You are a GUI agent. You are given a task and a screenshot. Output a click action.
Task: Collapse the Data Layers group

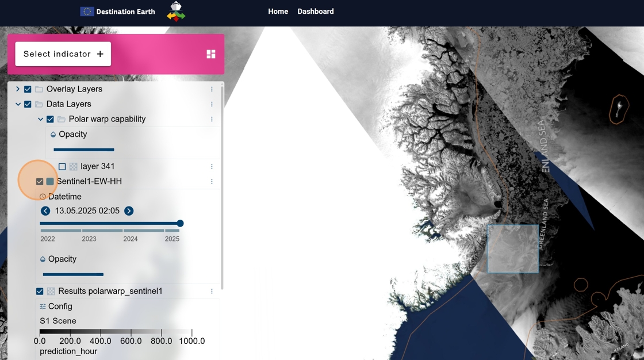pyautogui.click(x=18, y=104)
